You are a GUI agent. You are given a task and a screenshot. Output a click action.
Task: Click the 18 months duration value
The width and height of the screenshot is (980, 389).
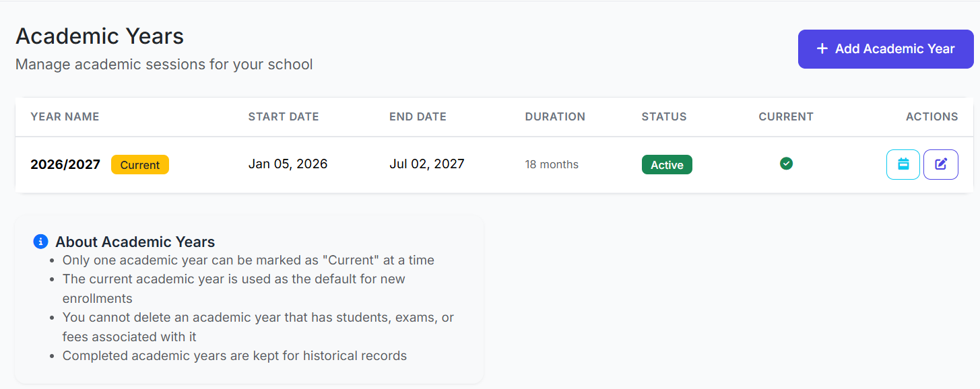[552, 164]
